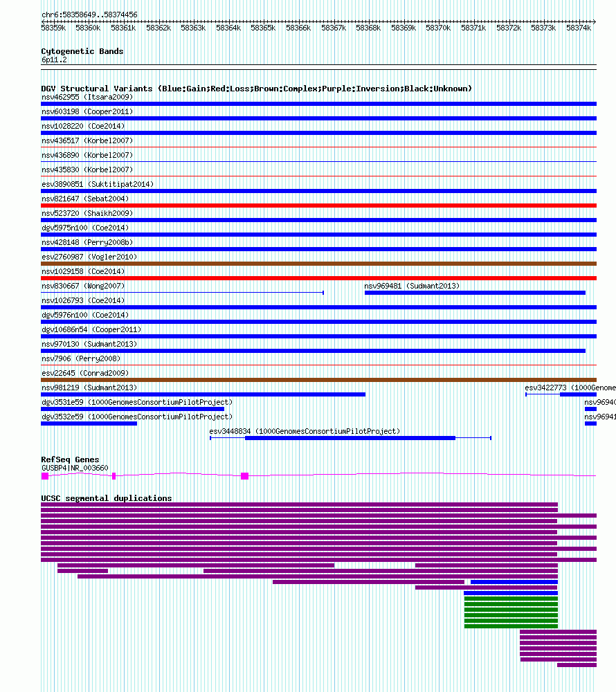Screen dimensions: 616x692
Task: Click nsv1029158 (Coe2014) label
Action: (x=83, y=272)
